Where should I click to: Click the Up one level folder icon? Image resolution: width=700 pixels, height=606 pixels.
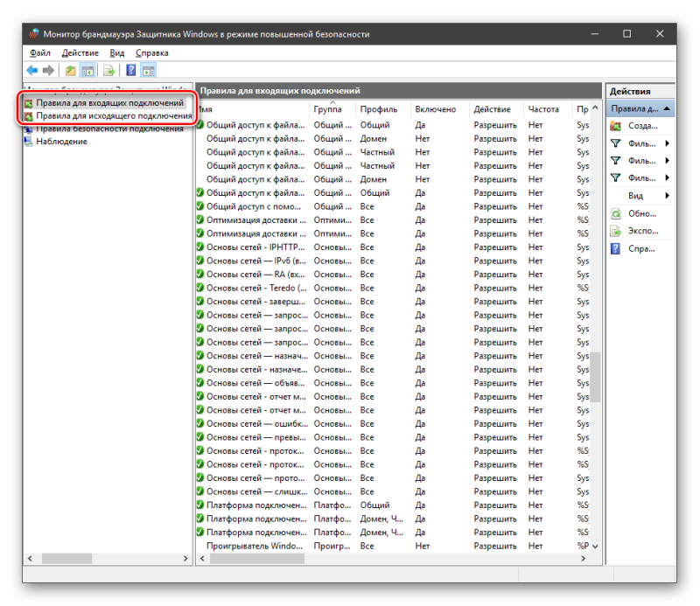[x=70, y=71]
